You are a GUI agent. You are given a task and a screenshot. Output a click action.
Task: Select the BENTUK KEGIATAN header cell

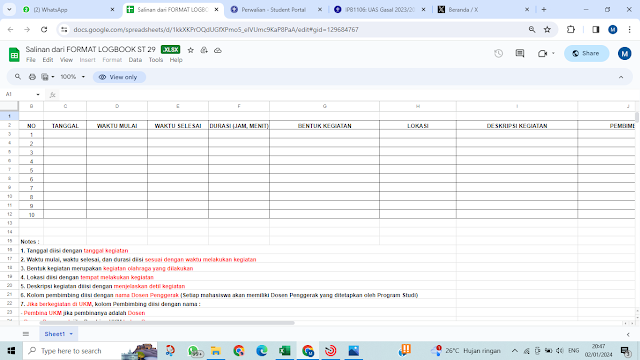324,126
